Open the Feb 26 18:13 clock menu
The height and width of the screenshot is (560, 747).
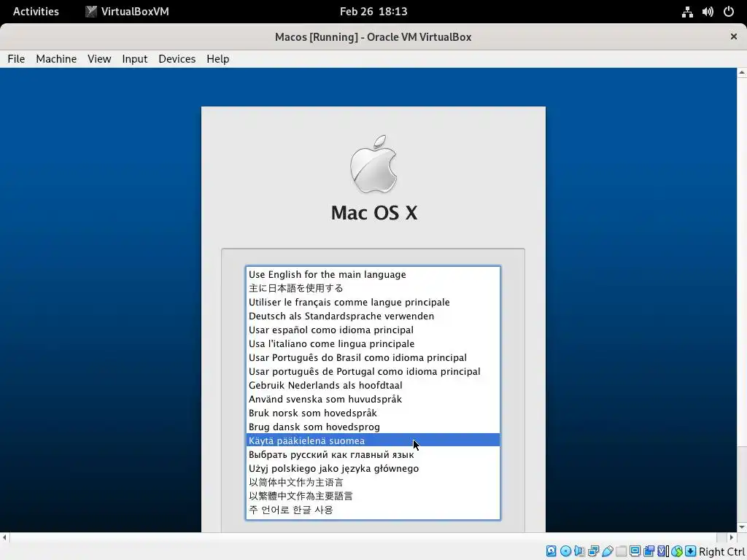click(373, 12)
